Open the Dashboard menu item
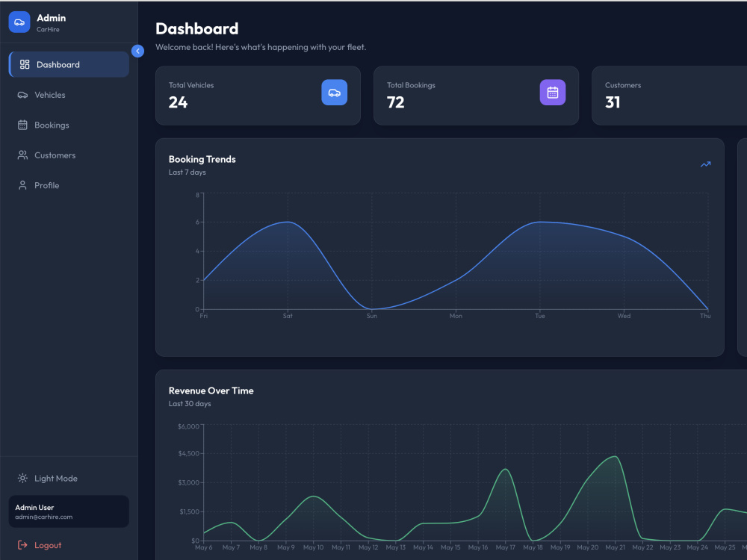 69,64
